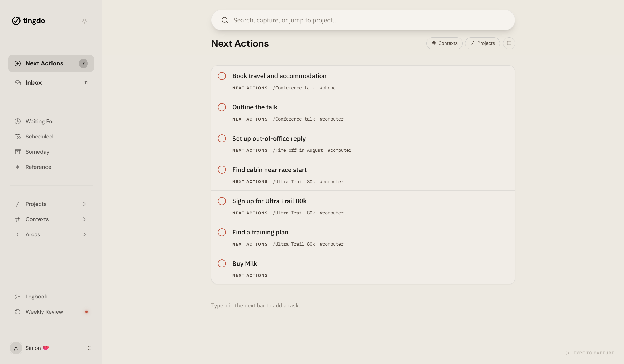This screenshot has height=364, width=624.
Task: Click the pin sidebar icon
Action: point(85,21)
